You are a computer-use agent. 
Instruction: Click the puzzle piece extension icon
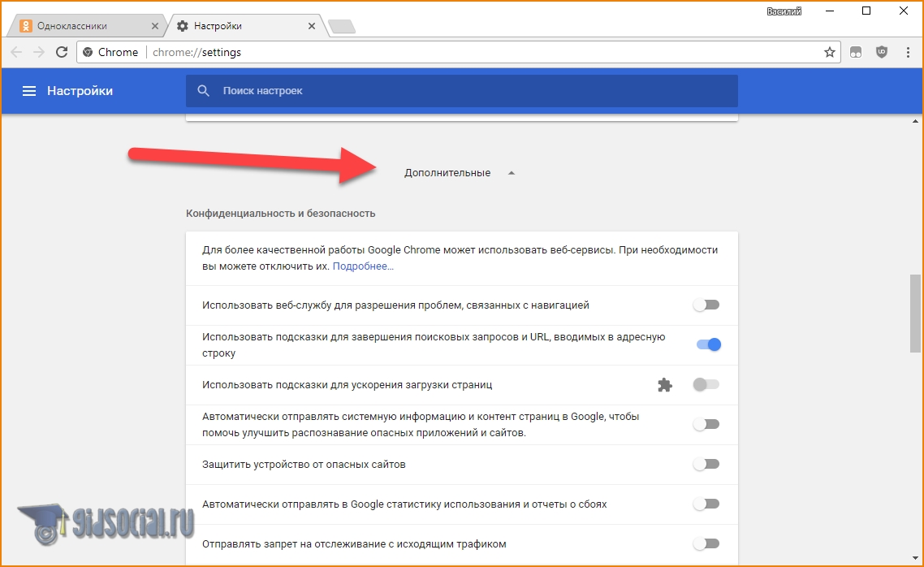[x=665, y=385]
